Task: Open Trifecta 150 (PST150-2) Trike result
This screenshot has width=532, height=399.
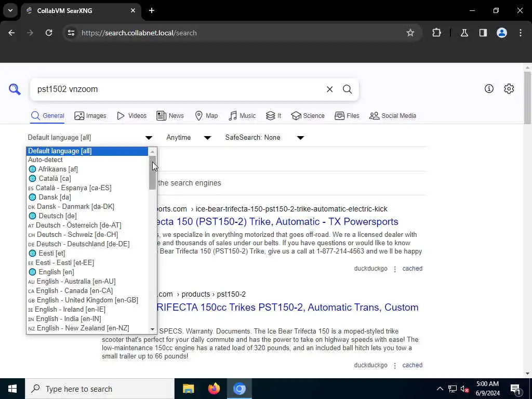Action: tap(277, 221)
